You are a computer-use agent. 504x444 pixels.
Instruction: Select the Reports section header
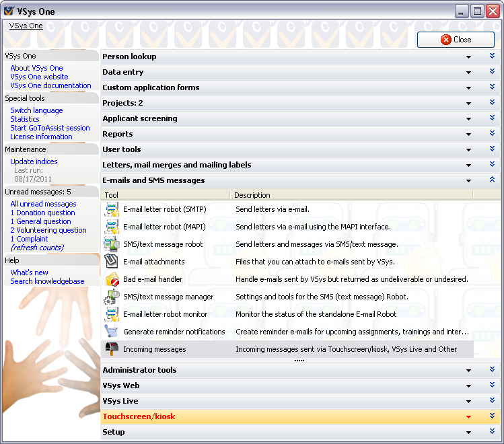click(x=301, y=134)
